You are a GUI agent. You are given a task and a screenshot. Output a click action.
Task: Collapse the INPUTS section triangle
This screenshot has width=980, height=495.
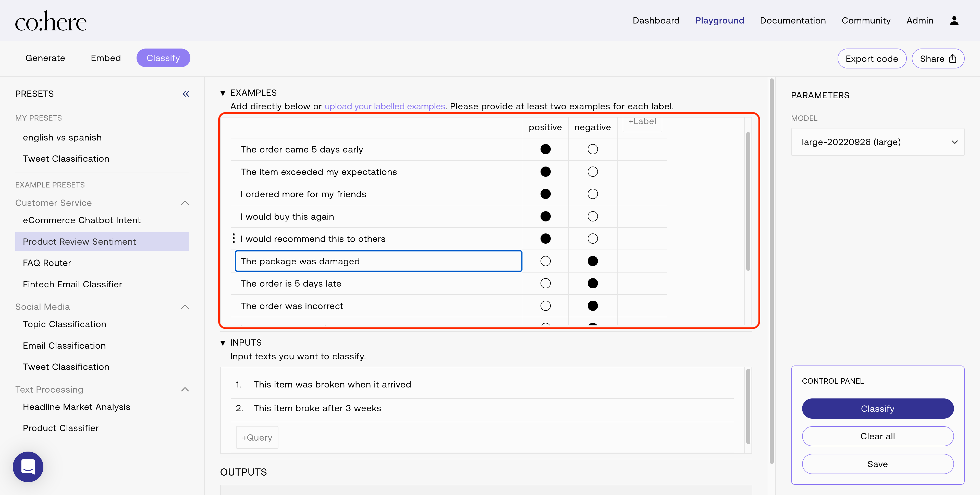tap(223, 343)
